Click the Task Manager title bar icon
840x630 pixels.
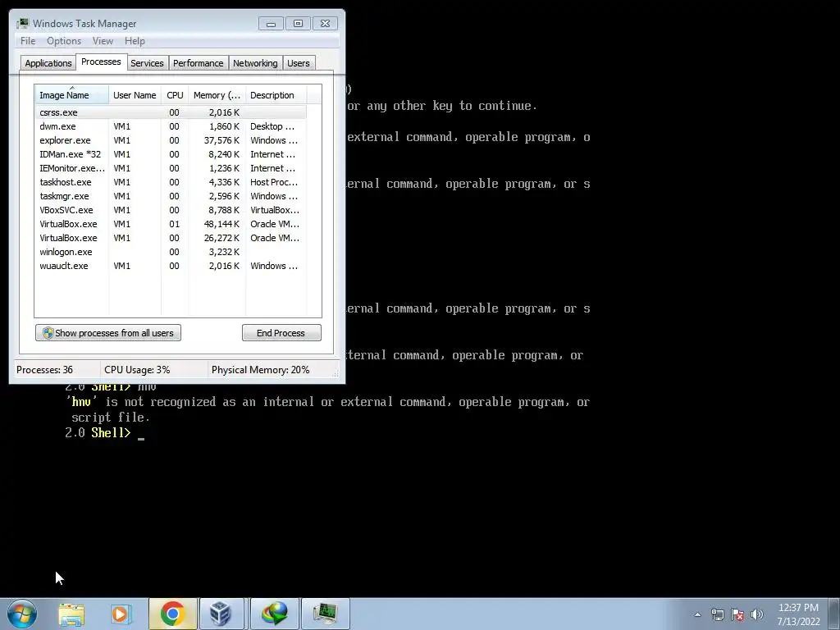click(x=22, y=24)
